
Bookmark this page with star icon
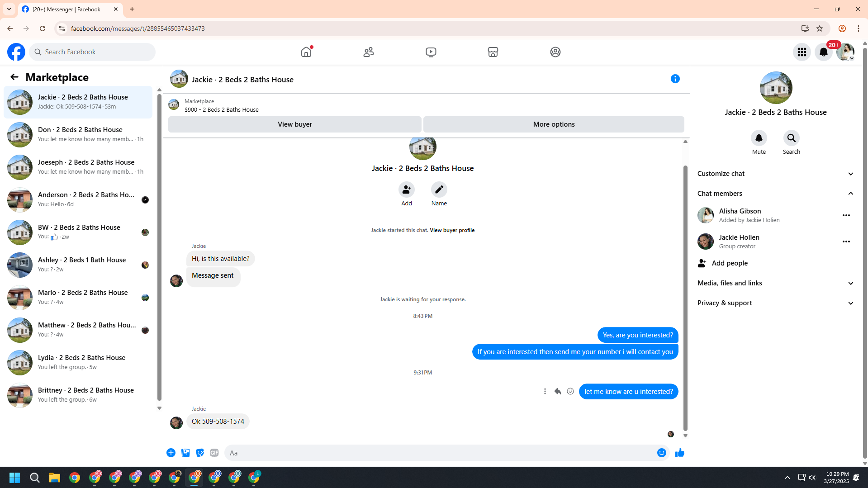click(820, 28)
